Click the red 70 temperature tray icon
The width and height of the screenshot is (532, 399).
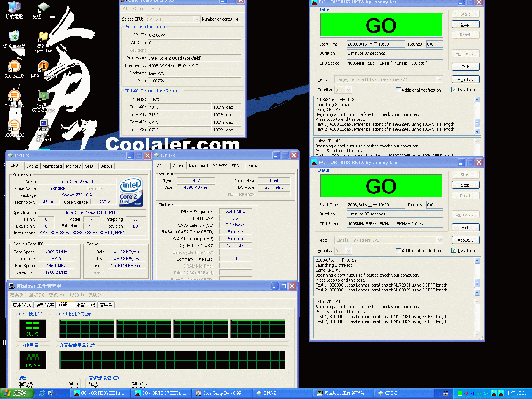tap(466, 393)
